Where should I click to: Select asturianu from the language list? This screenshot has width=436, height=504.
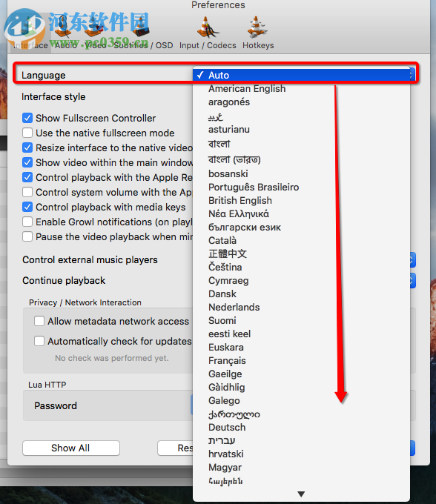pyautogui.click(x=301, y=129)
